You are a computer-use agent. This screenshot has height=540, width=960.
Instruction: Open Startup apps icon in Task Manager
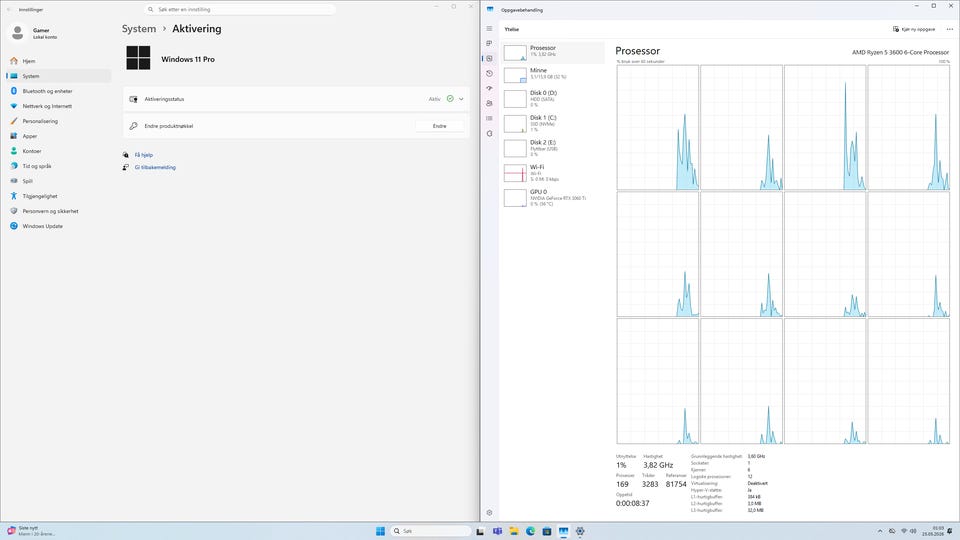(489, 88)
